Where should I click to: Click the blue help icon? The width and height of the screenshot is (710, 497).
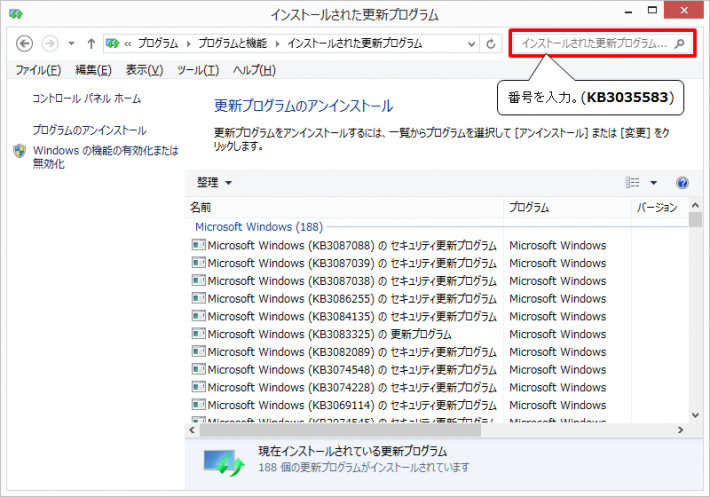pyautogui.click(x=682, y=182)
